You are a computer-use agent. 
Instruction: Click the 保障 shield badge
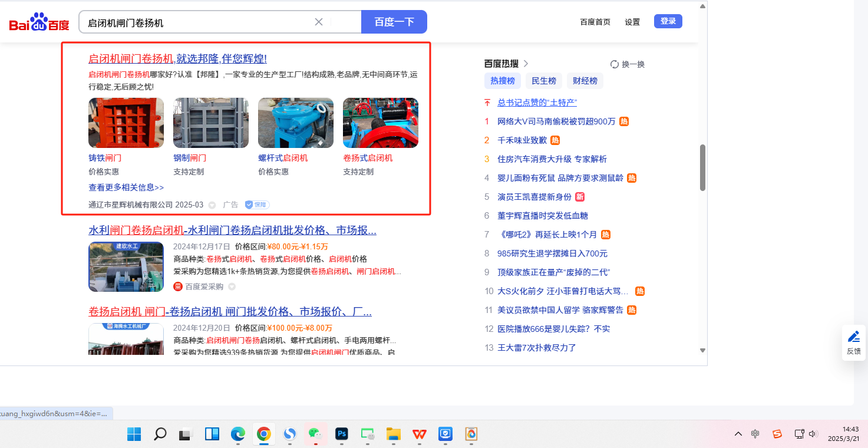tap(257, 205)
